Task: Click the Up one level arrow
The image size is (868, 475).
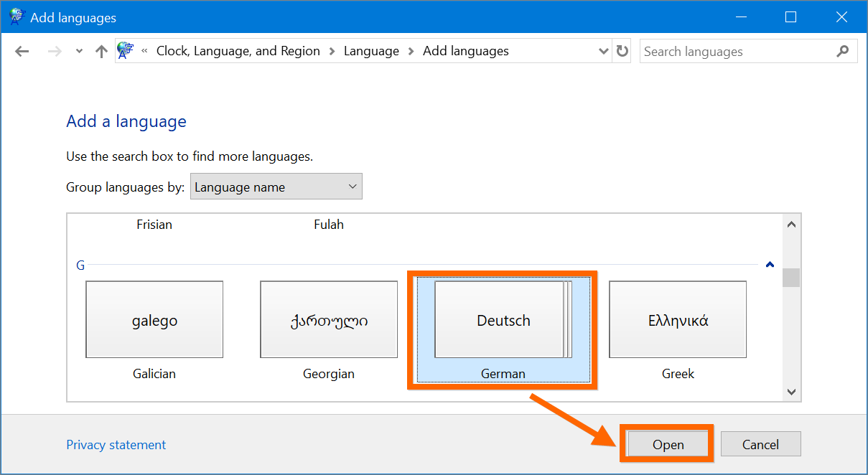Action: 101,52
